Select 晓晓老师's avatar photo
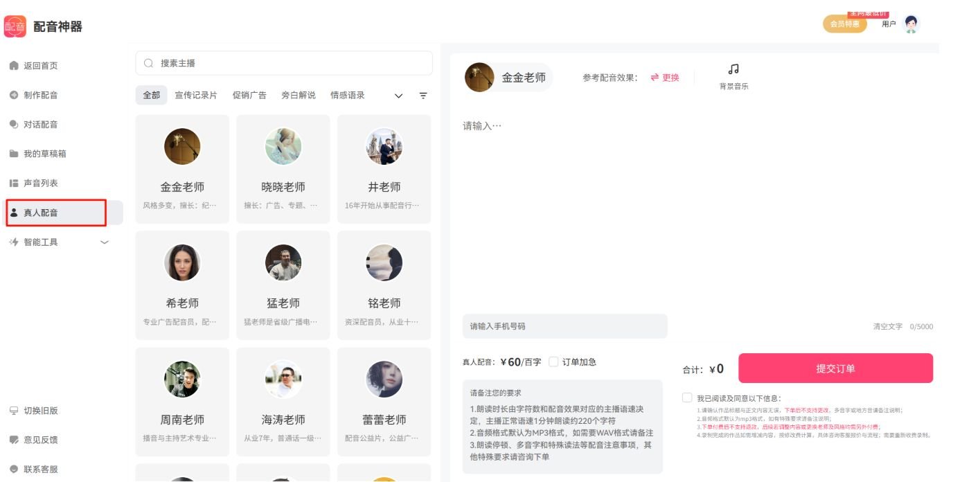980x482 pixels. (x=283, y=146)
